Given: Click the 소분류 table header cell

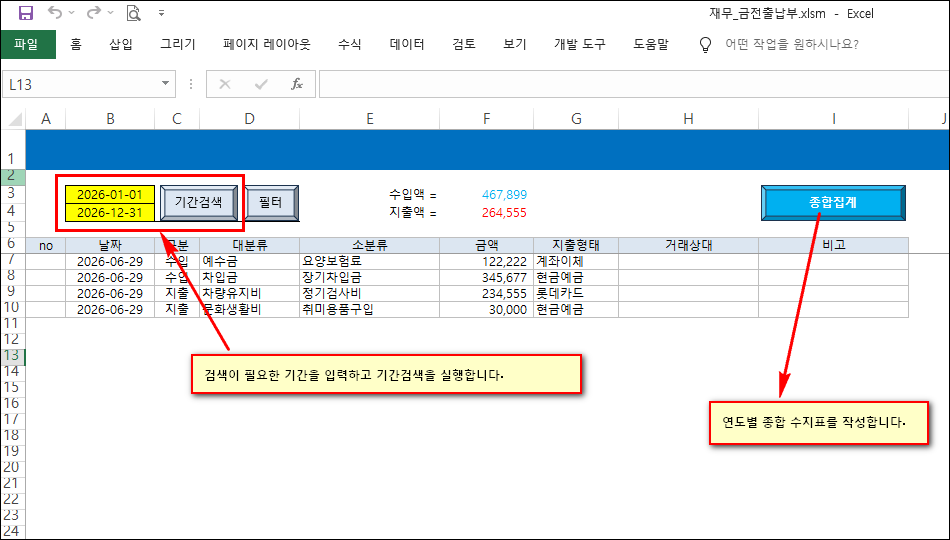Looking at the screenshot, I should tap(370, 245).
